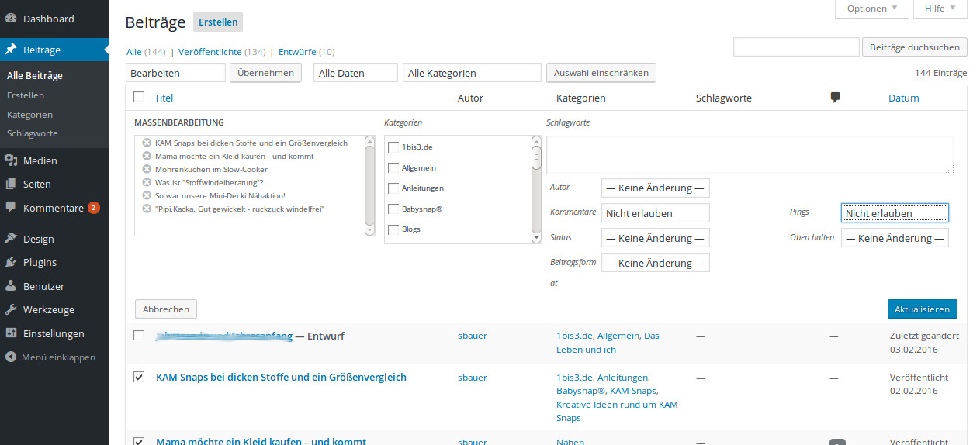Click the Seiten pages icon
The height and width of the screenshot is (445, 980).
pos(11,185)
